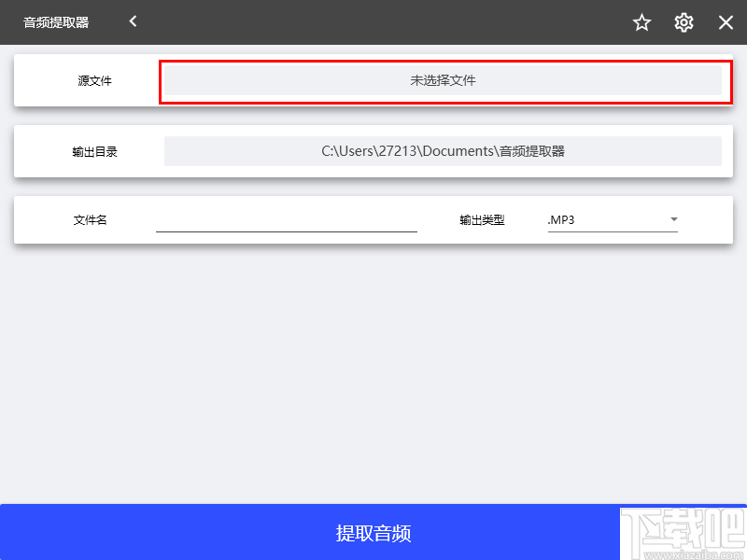Click the star favorite icon
Viewport: 747px width, 560px height.
(x=641, y=22)
